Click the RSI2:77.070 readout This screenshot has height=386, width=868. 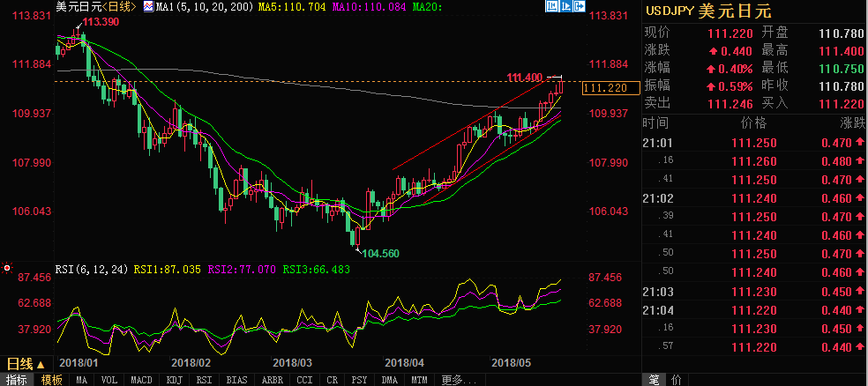click(242, 270)
